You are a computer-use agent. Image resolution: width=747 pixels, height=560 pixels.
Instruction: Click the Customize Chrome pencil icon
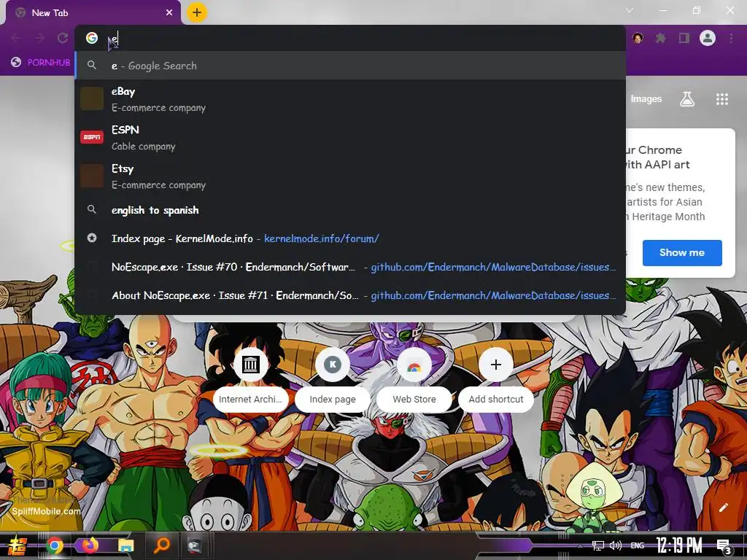pyautogui.click(x=724, y=507)
